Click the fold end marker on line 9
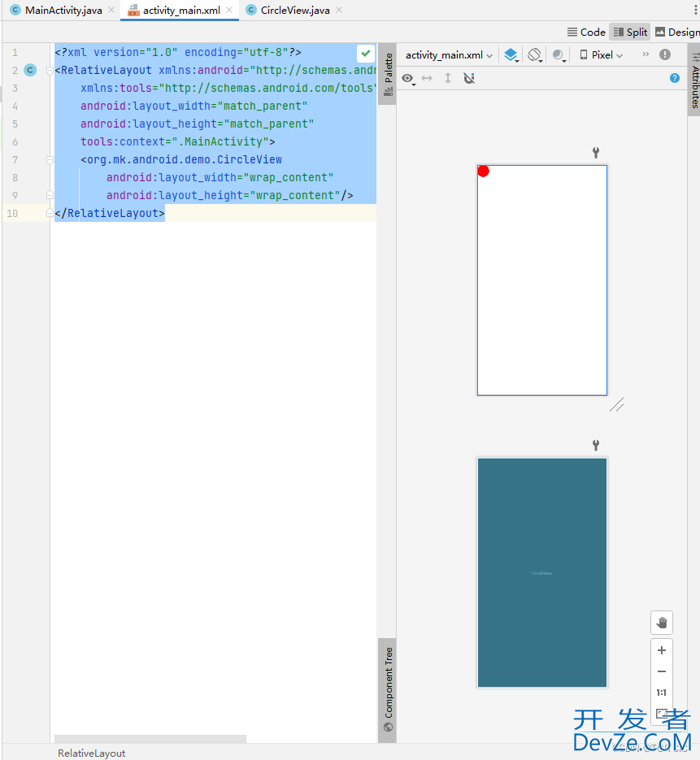 (x=50, y=195)
